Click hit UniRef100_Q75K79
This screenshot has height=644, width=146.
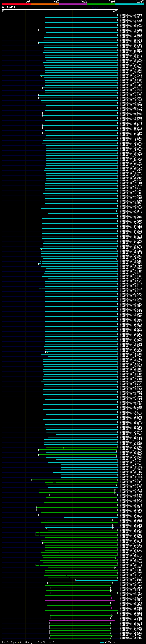point(131,27)
